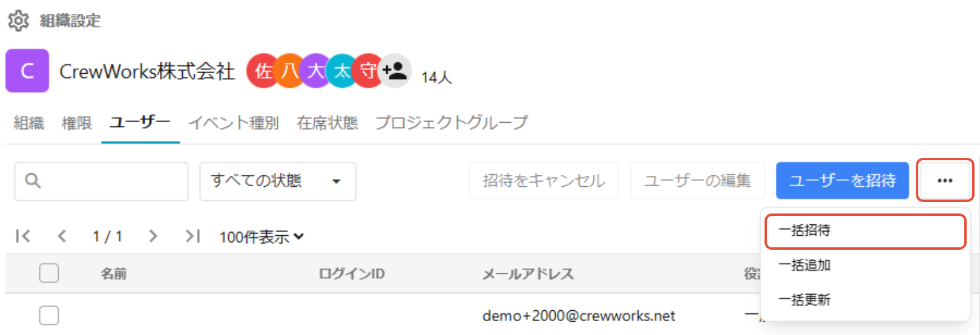
Task: Go to the last page
Action: (x=192, y=236)
